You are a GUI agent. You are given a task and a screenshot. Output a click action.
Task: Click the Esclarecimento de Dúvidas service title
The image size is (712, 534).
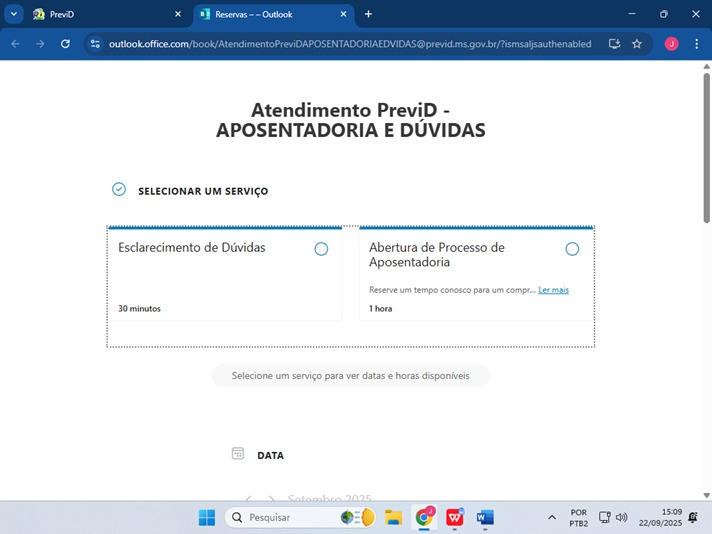click(x=192, y=247)
